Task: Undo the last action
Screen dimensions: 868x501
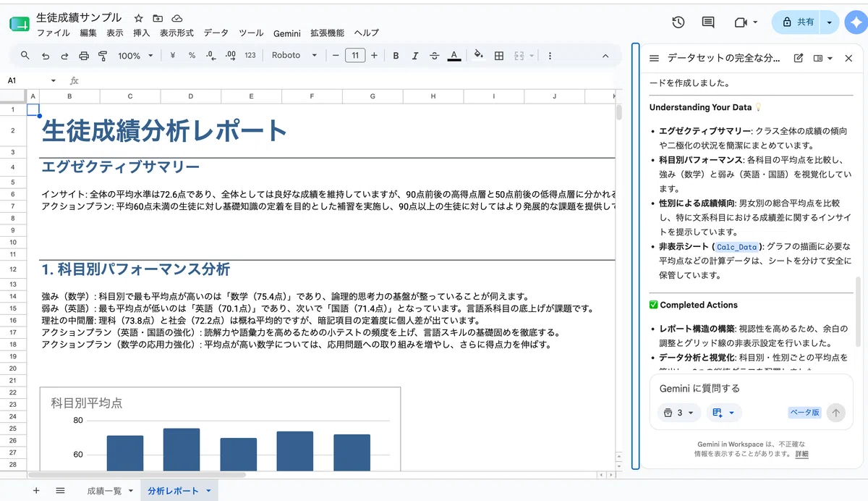Action: point(46,56)
